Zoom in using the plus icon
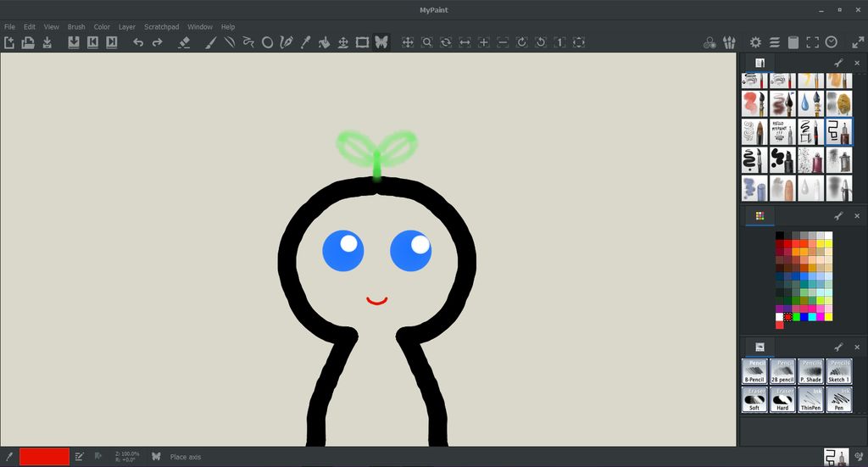The image size is (868, 467). [x=484, y=42]
